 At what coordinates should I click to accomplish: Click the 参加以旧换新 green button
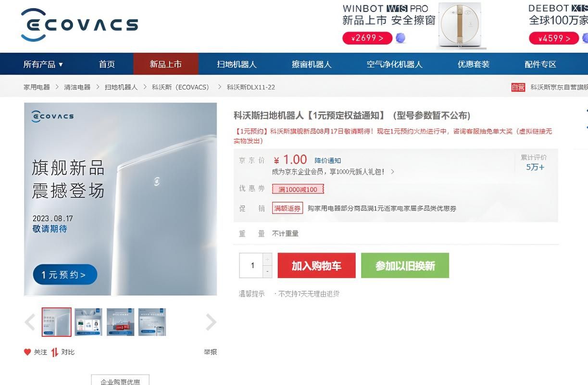[405, 266]
